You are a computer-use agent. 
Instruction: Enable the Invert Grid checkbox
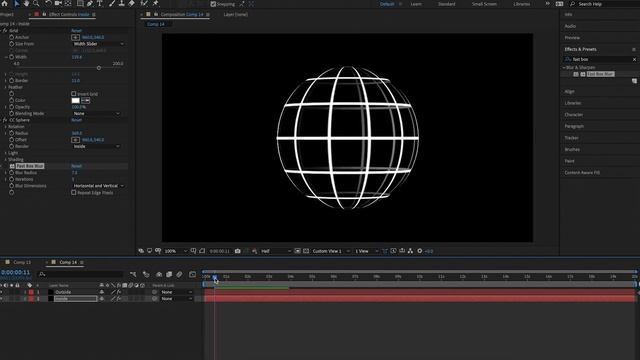[x=74, y=94]
